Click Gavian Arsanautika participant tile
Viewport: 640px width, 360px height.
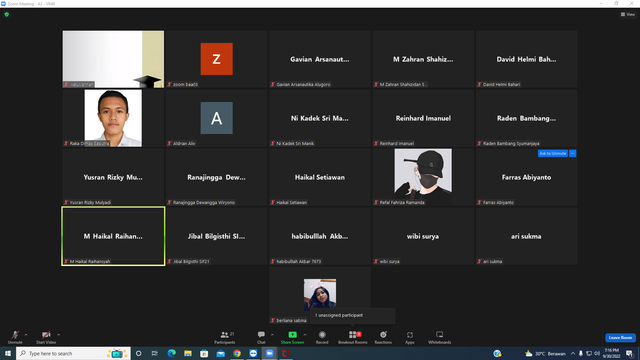tap(320, 59)
